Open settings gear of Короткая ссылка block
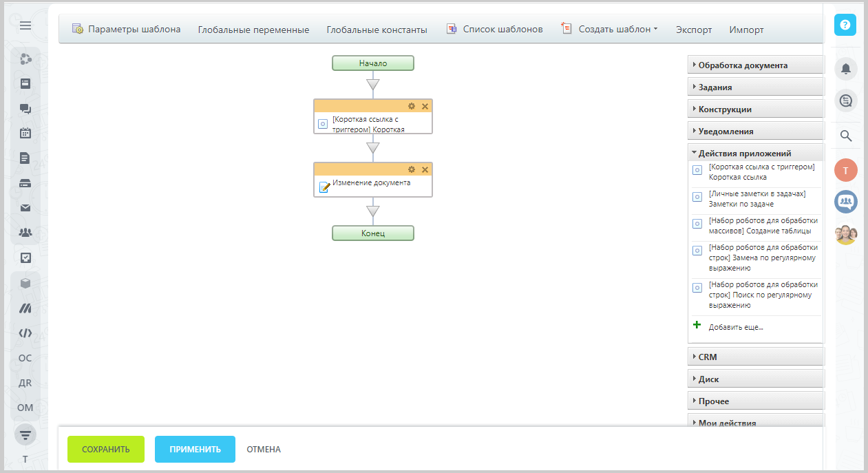This screenshot has height=473, width=868. click(412, 106)
